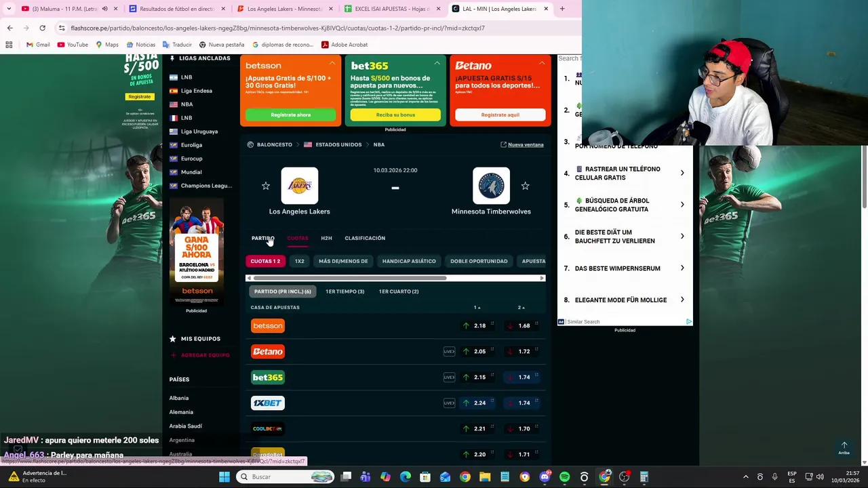The image size is (868, 488).
Task: Open Spotify from the taskbar
Action: (564, 477)
